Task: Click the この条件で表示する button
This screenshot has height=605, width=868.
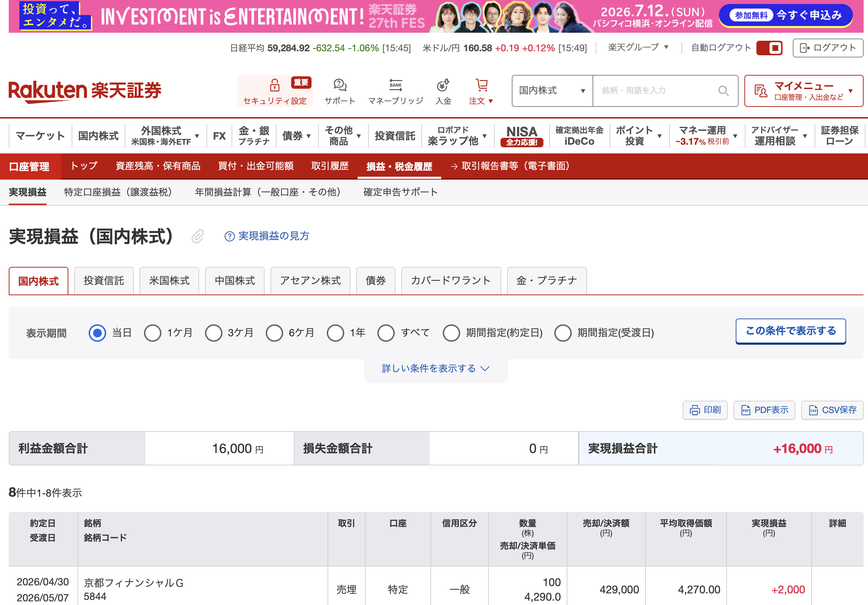Action: (790, 331)
